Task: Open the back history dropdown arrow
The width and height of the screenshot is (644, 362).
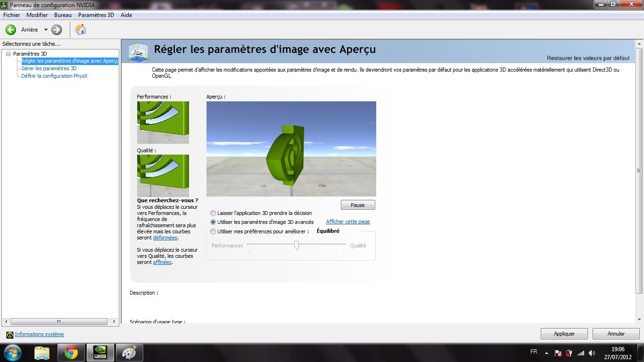Action: [46, 30]
